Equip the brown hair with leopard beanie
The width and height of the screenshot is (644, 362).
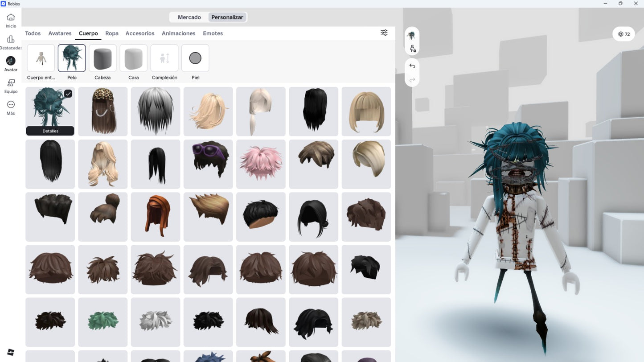[103, 111]
